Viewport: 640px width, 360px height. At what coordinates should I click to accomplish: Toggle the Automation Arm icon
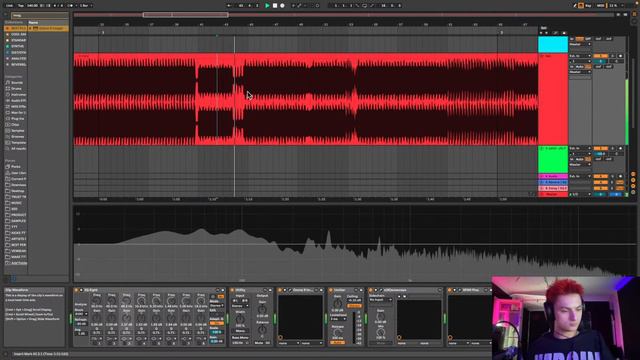pyautogui.click(x=299, y=6)
